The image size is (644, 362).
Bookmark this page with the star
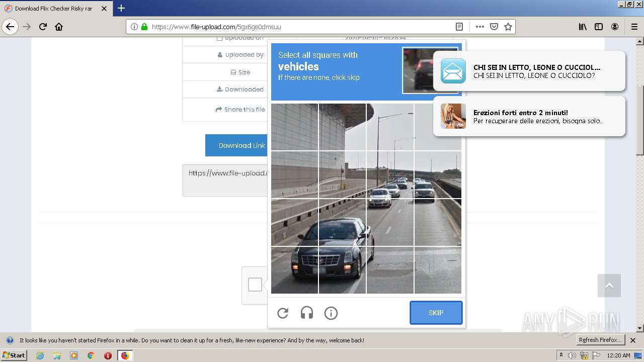[x=508, y=27]
